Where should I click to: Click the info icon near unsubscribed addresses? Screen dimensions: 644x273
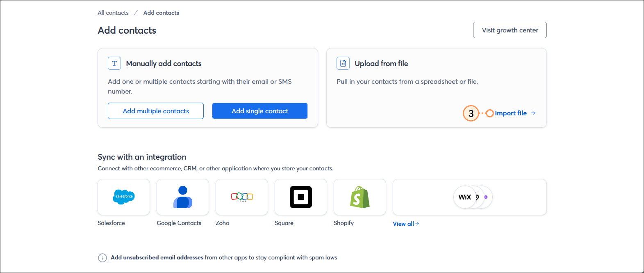(x=102, y=258)
